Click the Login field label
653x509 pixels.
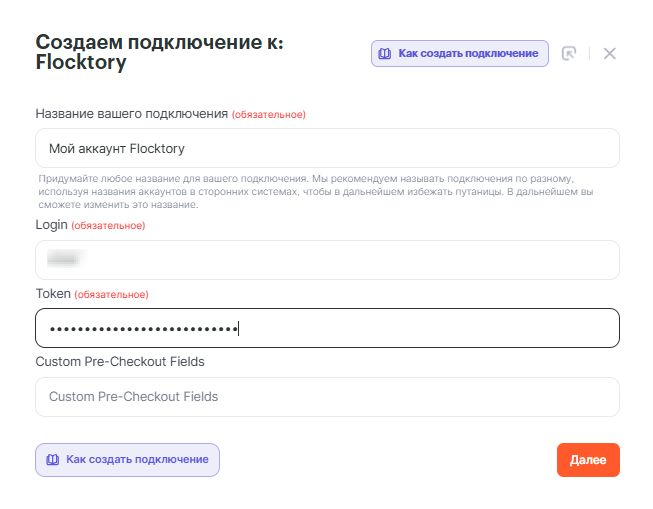tap(51, 225)
